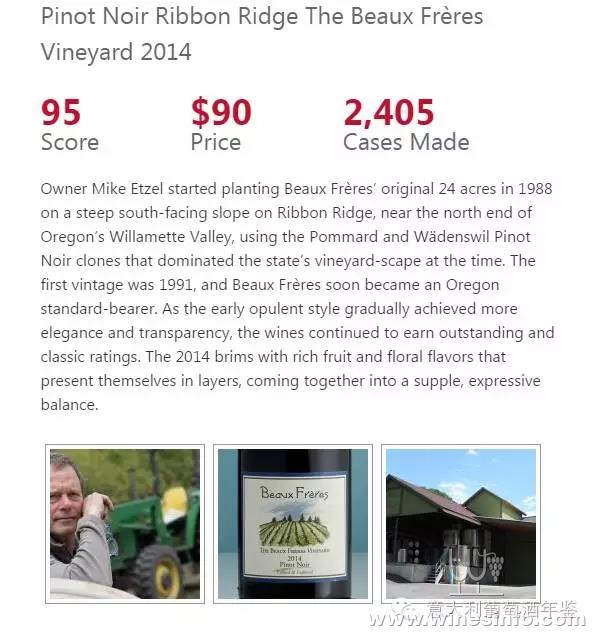Select the 95 score number
The height and width of the screenshot is (638, 597).
click(x=61, y=112)
